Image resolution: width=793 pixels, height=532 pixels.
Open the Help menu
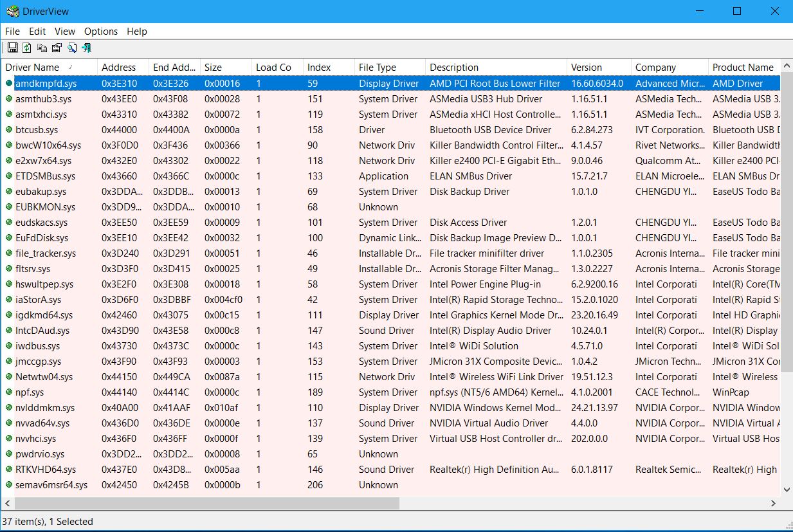click(x=137, y=31)
